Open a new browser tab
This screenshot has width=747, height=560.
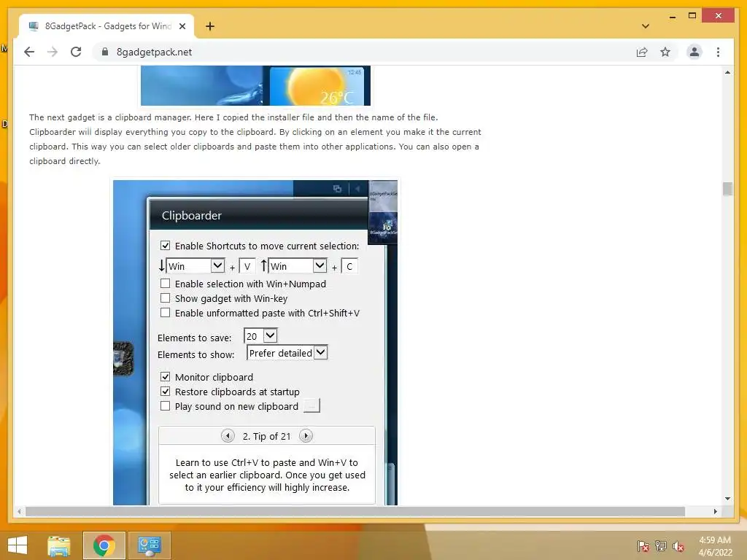209,26
